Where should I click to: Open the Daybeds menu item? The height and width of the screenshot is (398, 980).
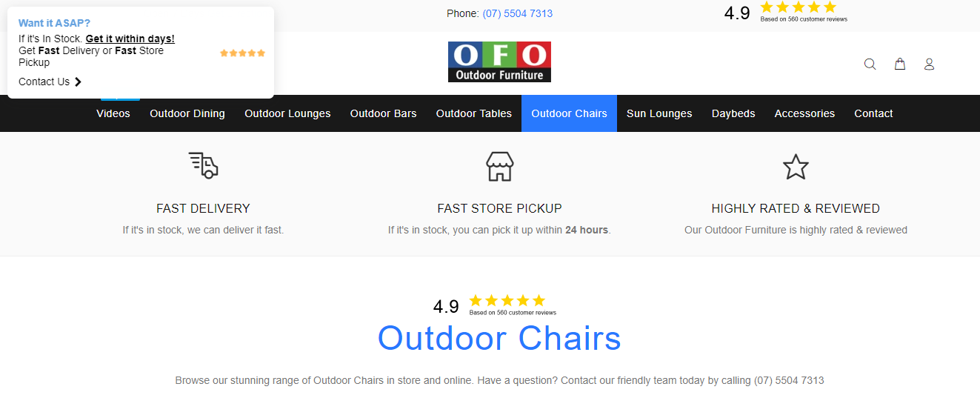click(733, 113)
